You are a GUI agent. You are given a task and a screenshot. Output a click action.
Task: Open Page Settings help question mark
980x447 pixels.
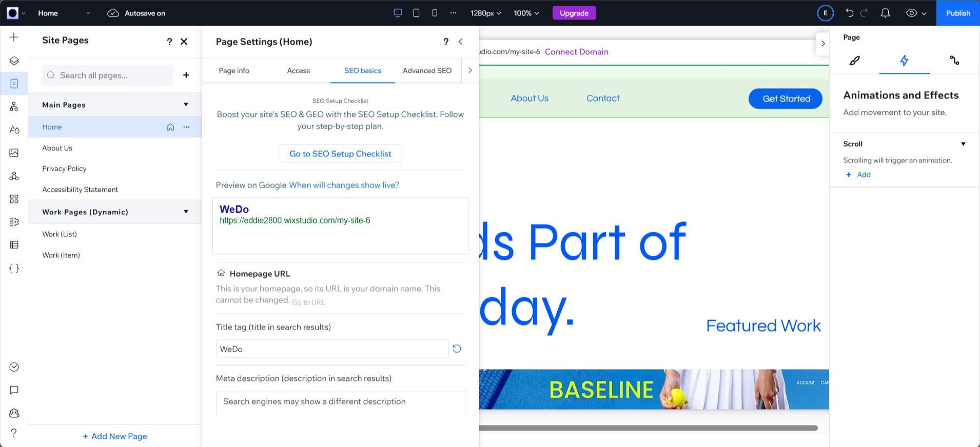pyautogui.click(x=446, y=42)
